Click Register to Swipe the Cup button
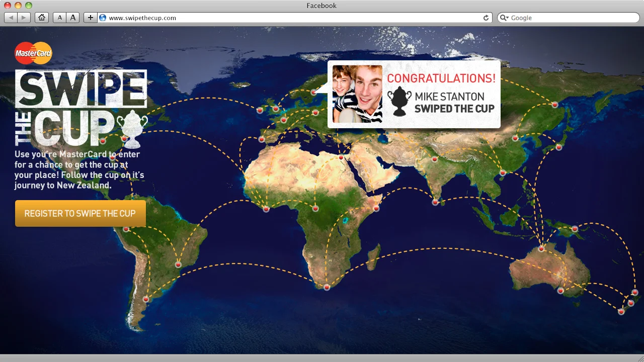The image size is (644, 362). click(80, 213)
